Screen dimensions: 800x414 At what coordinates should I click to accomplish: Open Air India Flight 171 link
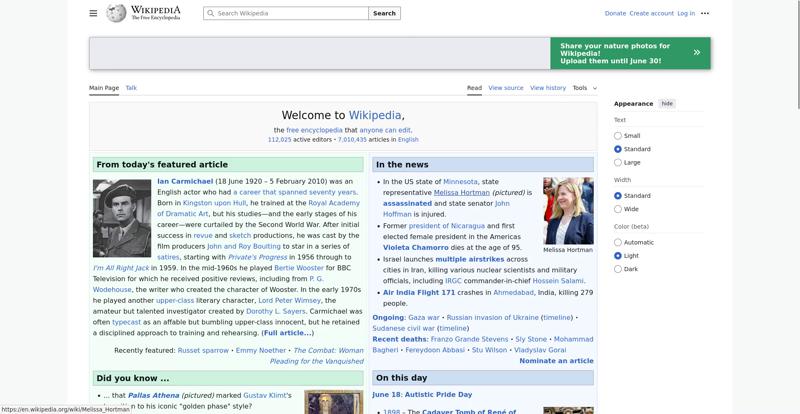tap(419, 293)
